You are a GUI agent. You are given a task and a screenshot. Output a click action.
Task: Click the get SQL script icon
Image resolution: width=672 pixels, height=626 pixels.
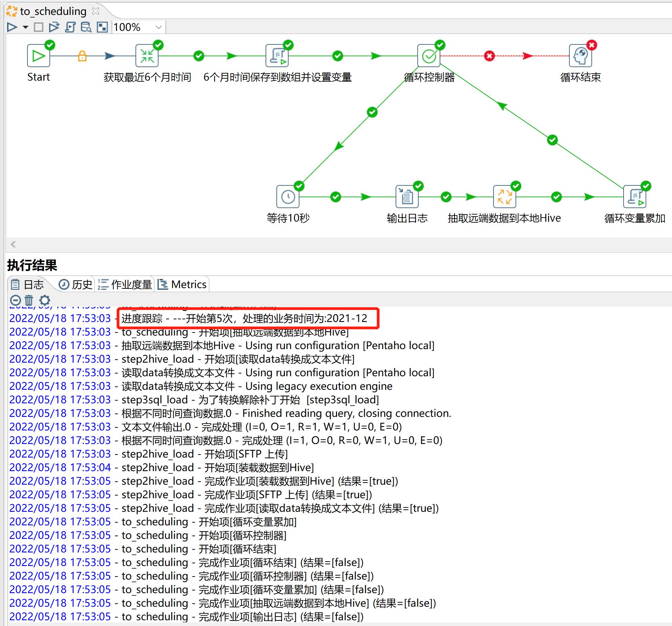70,27
